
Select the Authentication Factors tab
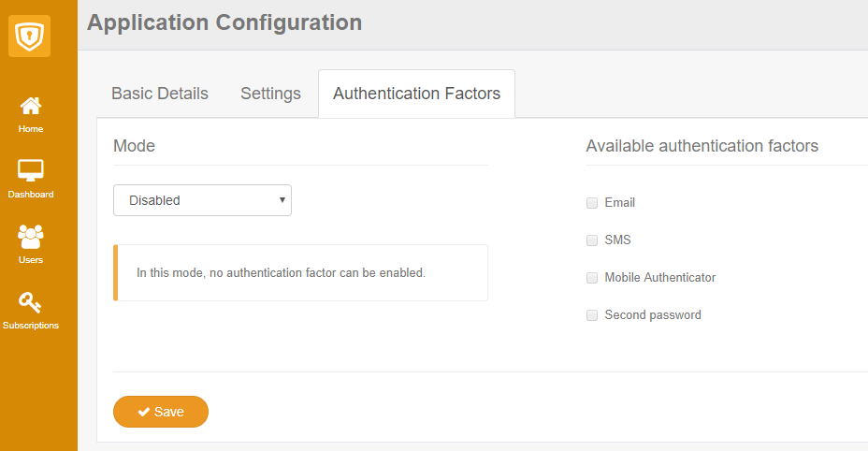pos(416,94)
